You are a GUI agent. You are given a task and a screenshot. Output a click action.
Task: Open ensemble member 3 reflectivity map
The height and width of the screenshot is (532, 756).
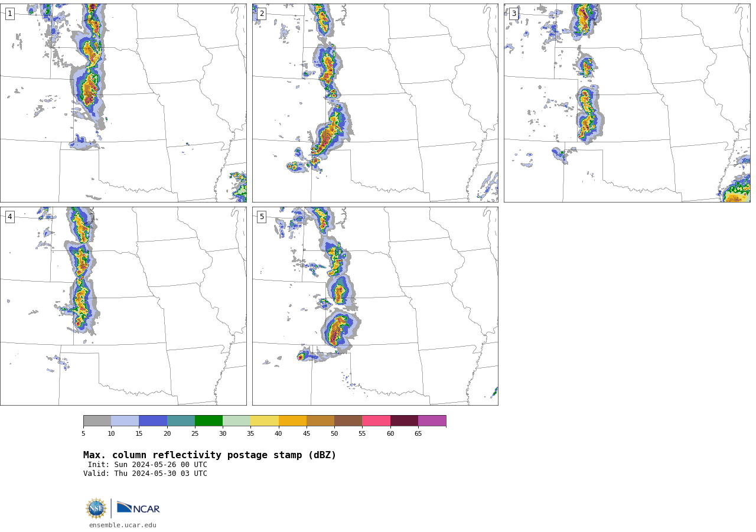(x=627, y=103)
